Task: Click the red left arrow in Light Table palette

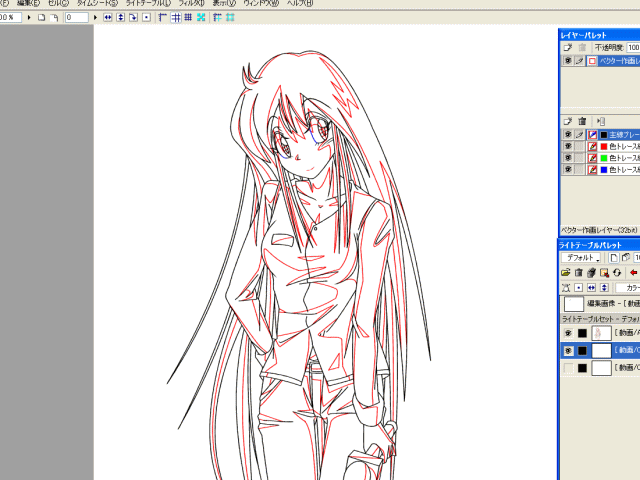Action: [634, 272]
